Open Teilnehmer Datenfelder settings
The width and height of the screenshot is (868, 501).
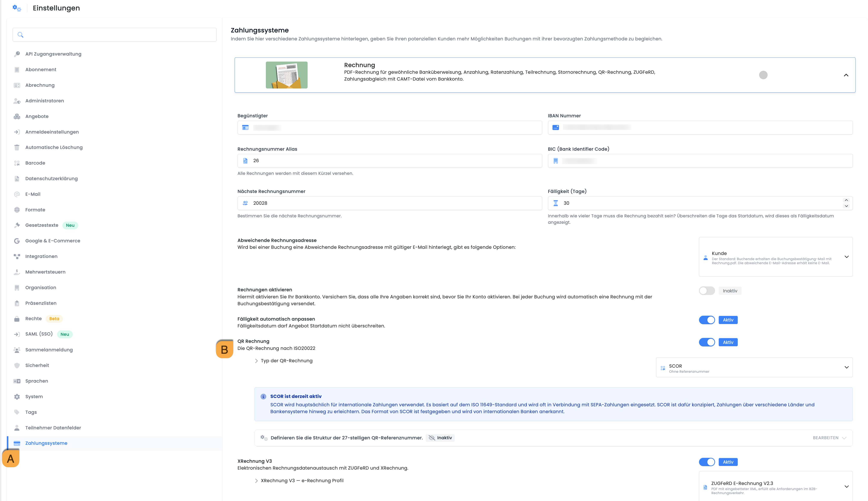coord(53,428)
